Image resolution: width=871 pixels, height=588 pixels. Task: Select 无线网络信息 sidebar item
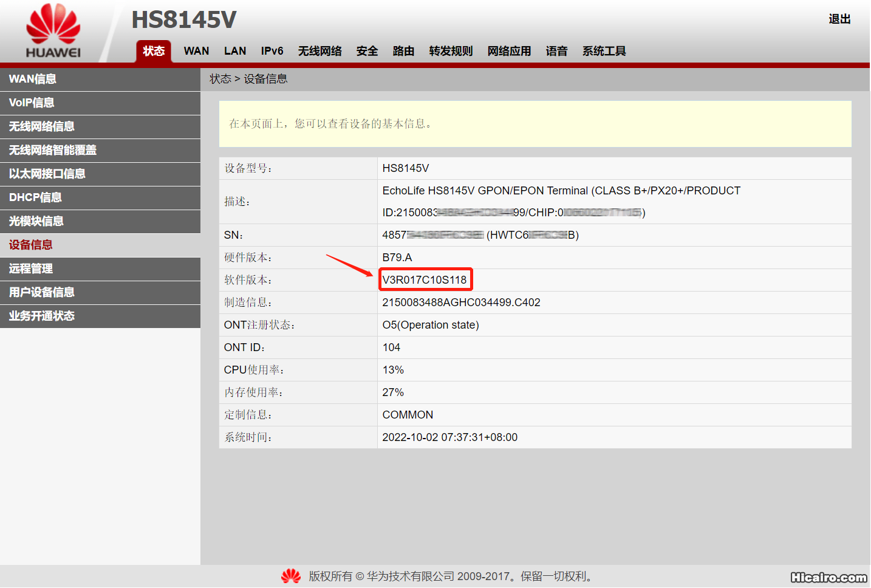pyautogui.click(x=100, y=126)
